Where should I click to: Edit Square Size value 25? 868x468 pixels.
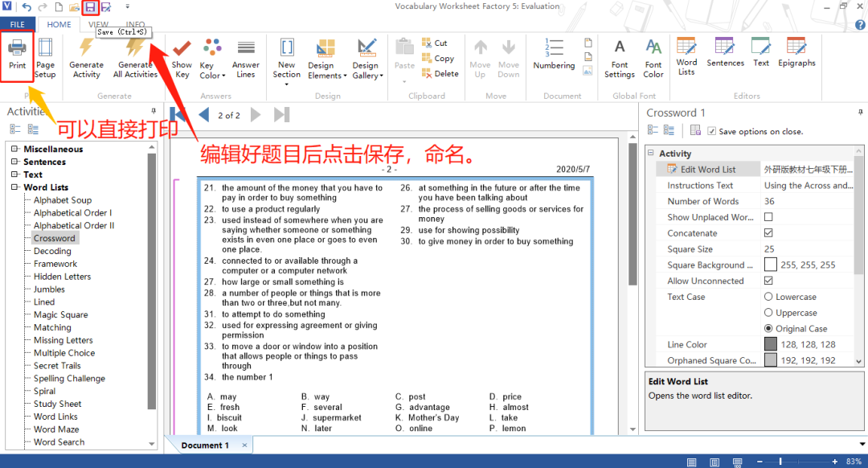click(809, 249)
